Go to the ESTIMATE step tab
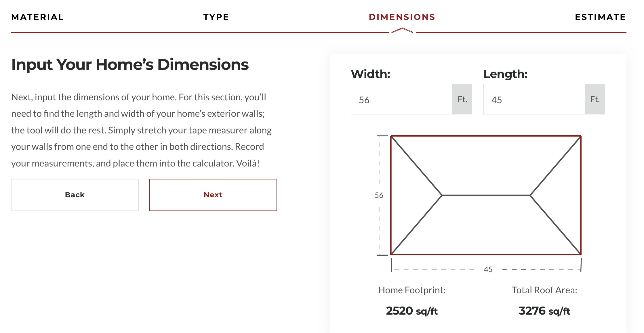The width and height of the screenshot is (644, 333). click(600, 17)
